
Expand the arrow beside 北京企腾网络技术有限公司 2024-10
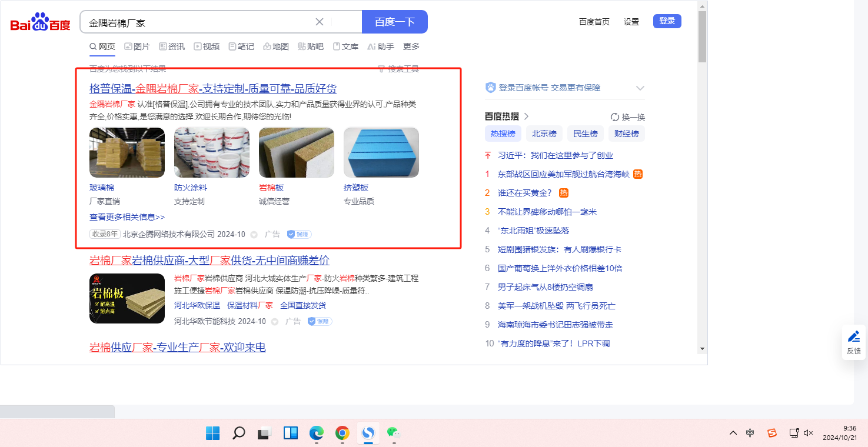[254, 235]
